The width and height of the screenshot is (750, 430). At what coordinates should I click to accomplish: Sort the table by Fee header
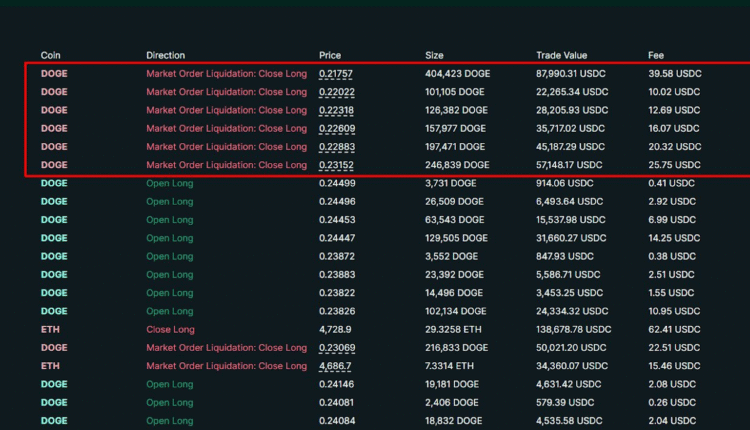(656, 55)
